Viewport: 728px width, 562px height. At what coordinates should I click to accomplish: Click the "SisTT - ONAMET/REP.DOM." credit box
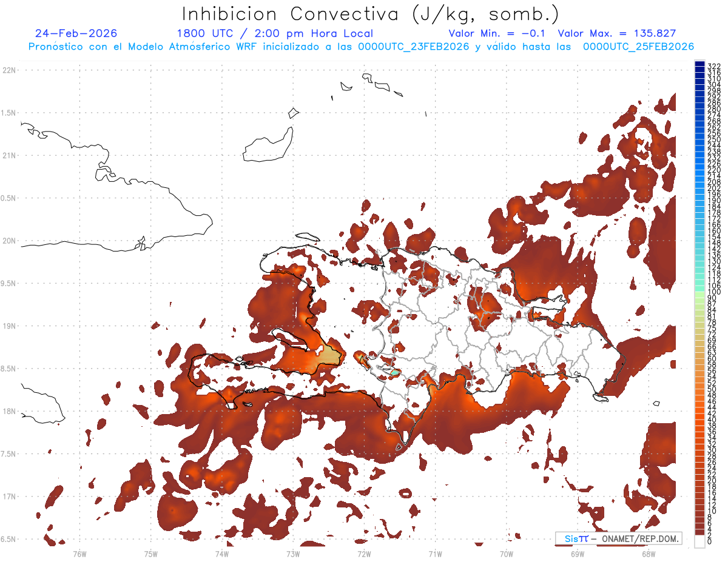click(618, 538)
